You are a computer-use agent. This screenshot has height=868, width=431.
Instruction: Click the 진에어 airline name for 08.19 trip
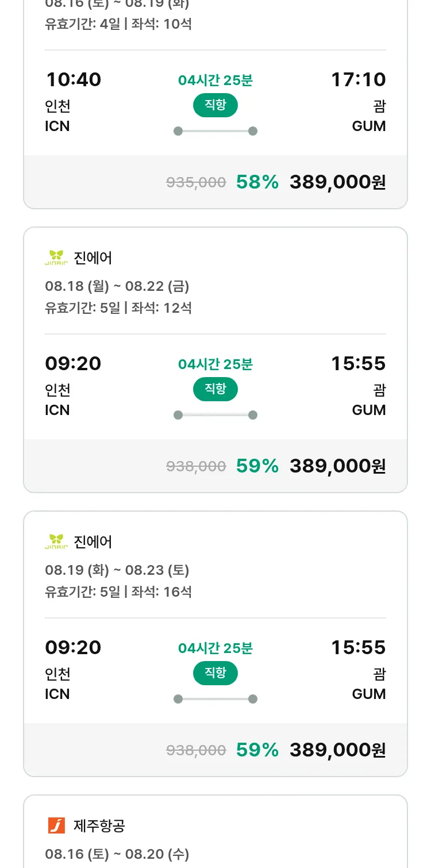coord(93,542)
